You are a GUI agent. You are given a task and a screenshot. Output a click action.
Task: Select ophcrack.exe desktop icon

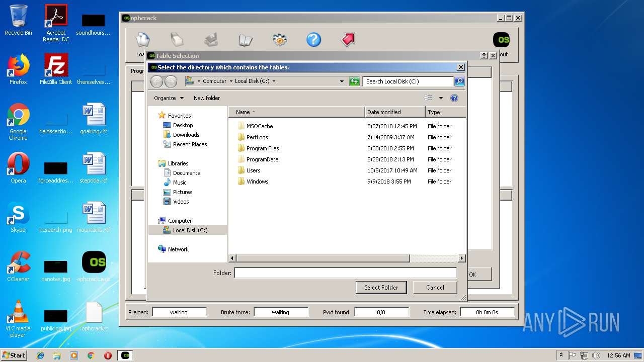click(94, 266)
